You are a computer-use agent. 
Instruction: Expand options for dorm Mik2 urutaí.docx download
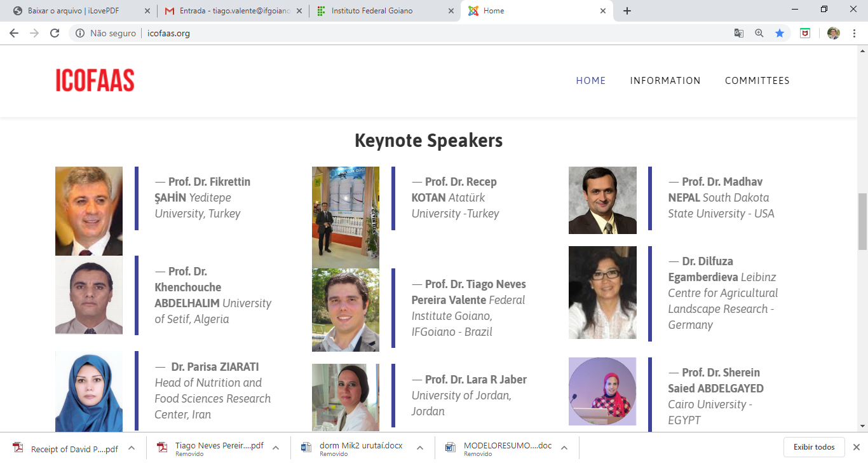420,448
